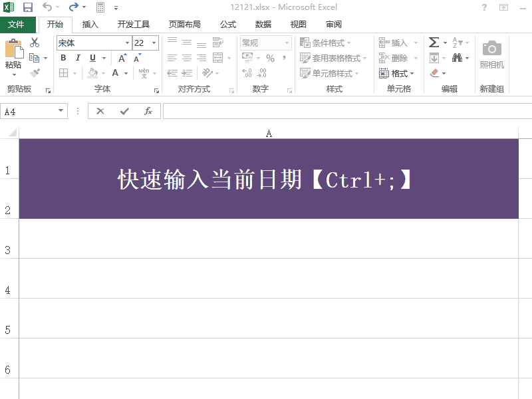This screenshot has height=399, width=532.
Task: Switch to the 公式 ribbon tab
Action: 227,24
